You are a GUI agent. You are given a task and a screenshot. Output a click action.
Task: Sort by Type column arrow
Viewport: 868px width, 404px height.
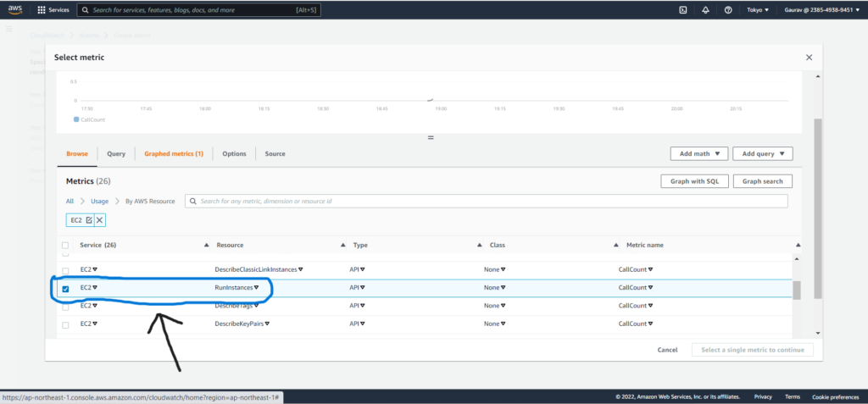(480, 245)
